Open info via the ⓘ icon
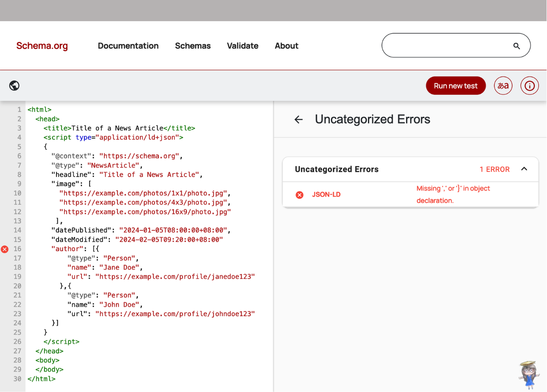This screenshot has height=392, width=547. (529, 85)
